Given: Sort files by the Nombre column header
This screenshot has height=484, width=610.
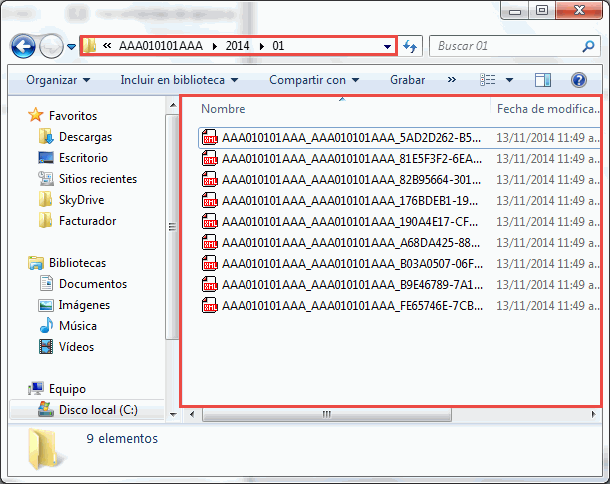Looking at the screenshot, I should tap(223, 108).
